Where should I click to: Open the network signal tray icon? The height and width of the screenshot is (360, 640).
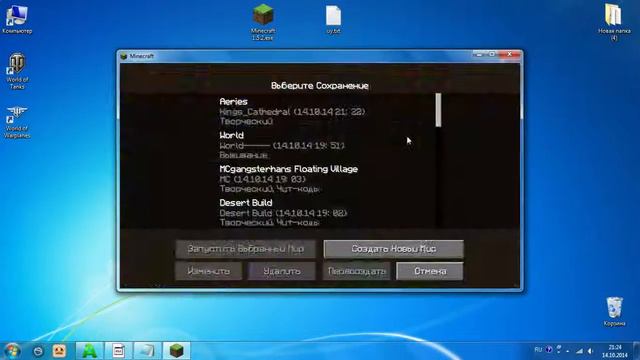point(579,351)
